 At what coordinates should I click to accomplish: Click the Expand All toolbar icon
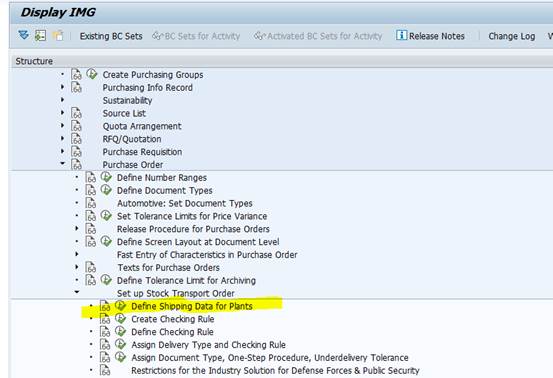pyautogui.click(x=24, y=35)
